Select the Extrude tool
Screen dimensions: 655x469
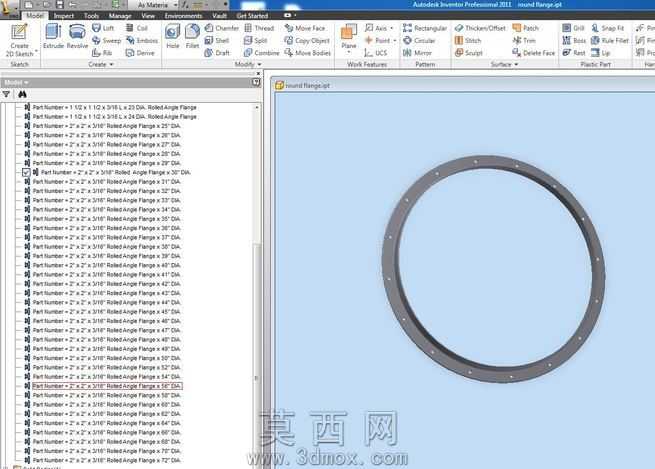coord(53,37)
